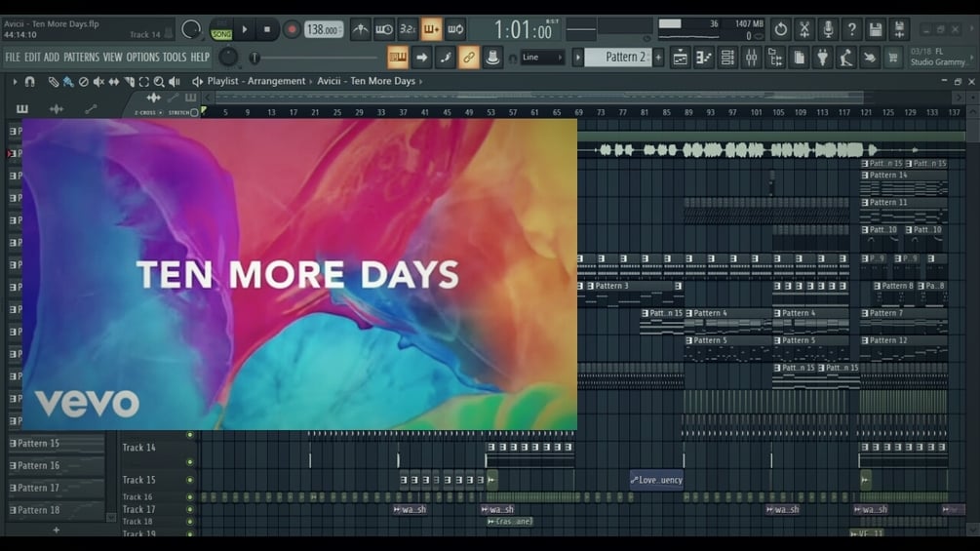This screenshot has width=980, height=551.
Task: Toggle wait for input before playing
Action: coord(384,28)
